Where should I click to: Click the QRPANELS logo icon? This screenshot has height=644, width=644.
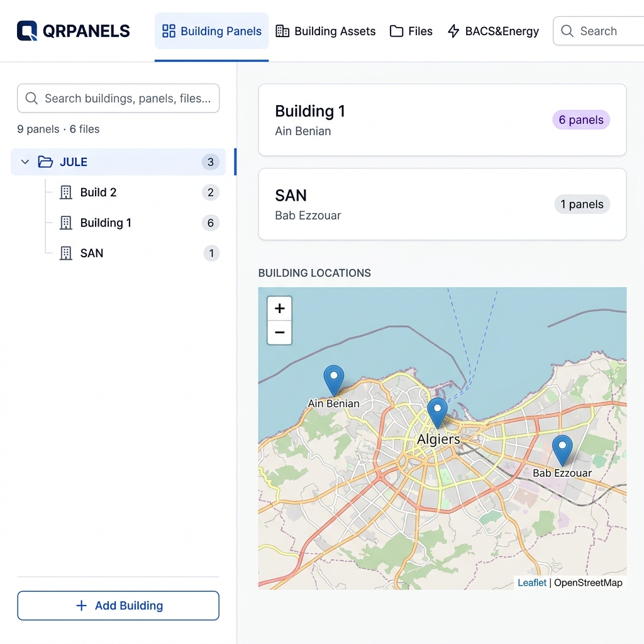tap(26, 31)
